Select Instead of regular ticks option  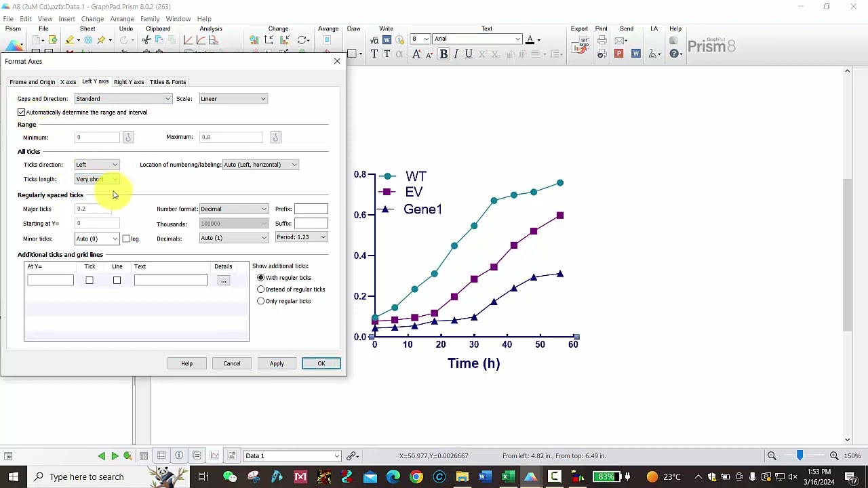coord(261,289)
